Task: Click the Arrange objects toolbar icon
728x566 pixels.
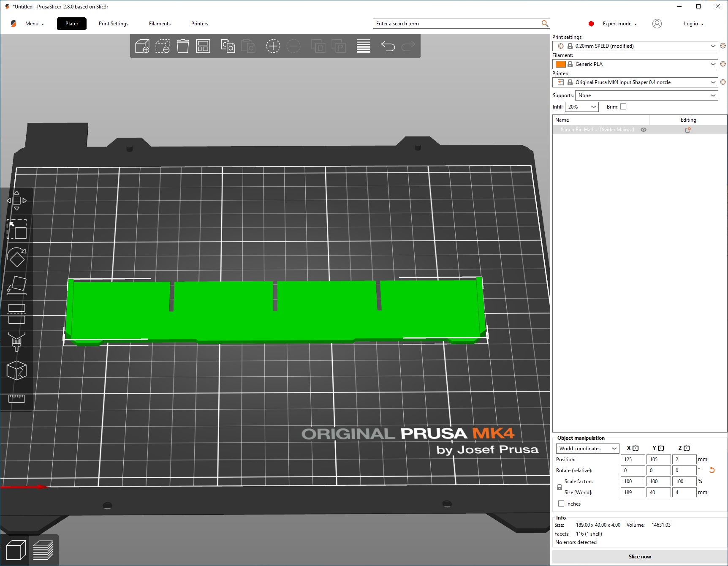Action: [x=203, y=46]
